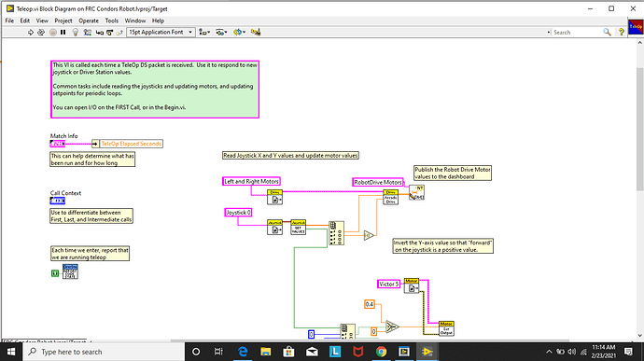
Task: Click TeleOp Elapsed Seconds unbundle element
Action: coord(131,144)
